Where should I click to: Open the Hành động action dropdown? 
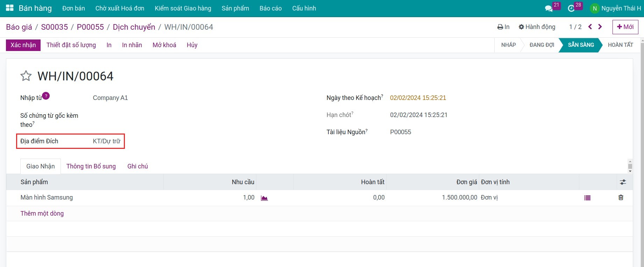(x=537, y=27)
